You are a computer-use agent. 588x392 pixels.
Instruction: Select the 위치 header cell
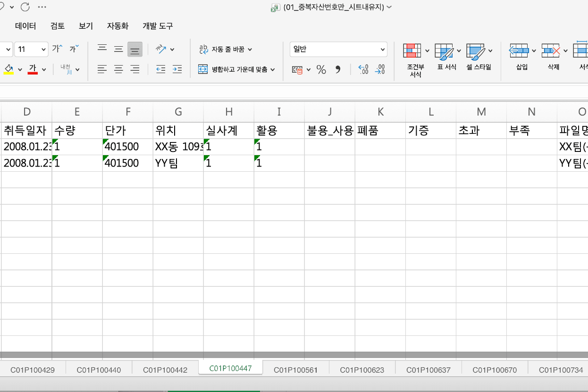[178, 130]
